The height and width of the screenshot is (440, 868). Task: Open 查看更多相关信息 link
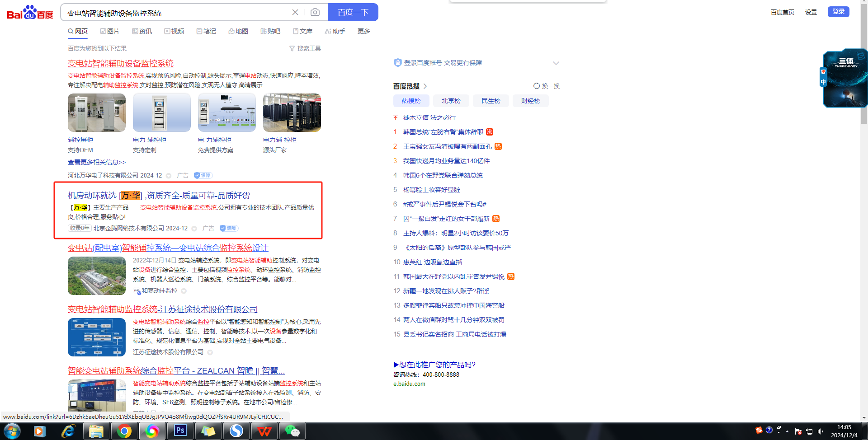point(97,162)
